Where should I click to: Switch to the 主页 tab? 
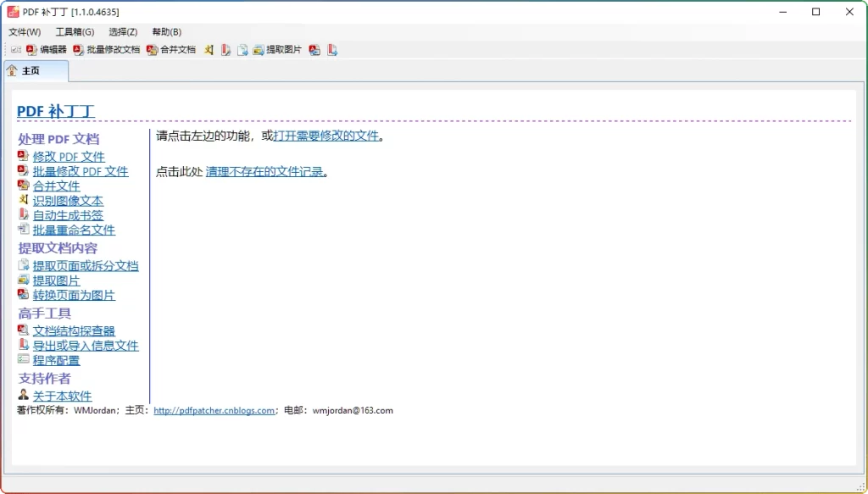click(x=34, y=71)
